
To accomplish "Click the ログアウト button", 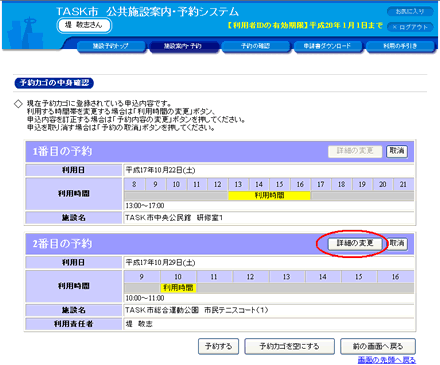I will [x=410, y=27].
